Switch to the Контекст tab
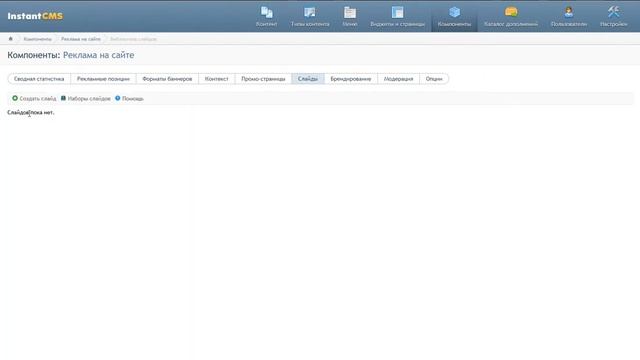This screenshot has width=640, height=360. coord(217,79)
